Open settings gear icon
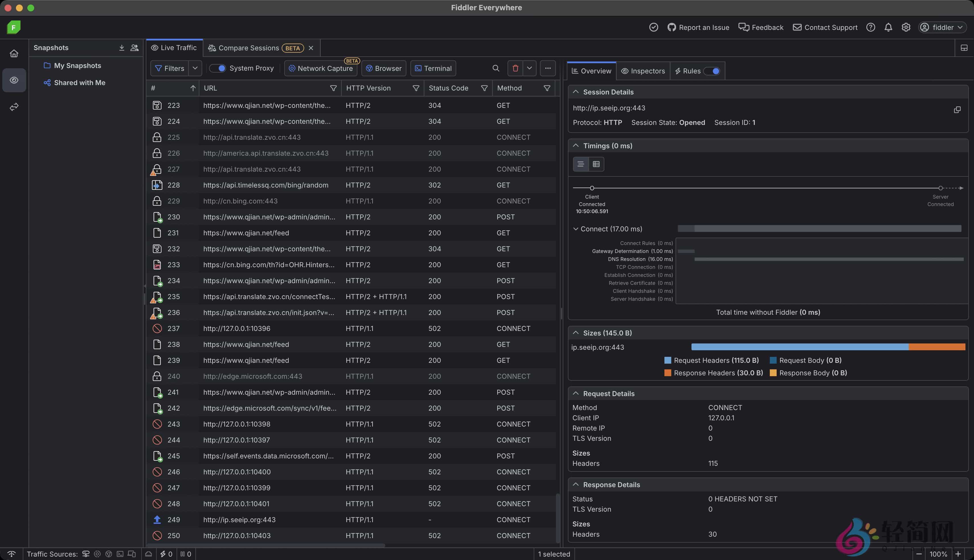Image resolution: width=974 pixels, height=560 pixels. pos(906,27)
